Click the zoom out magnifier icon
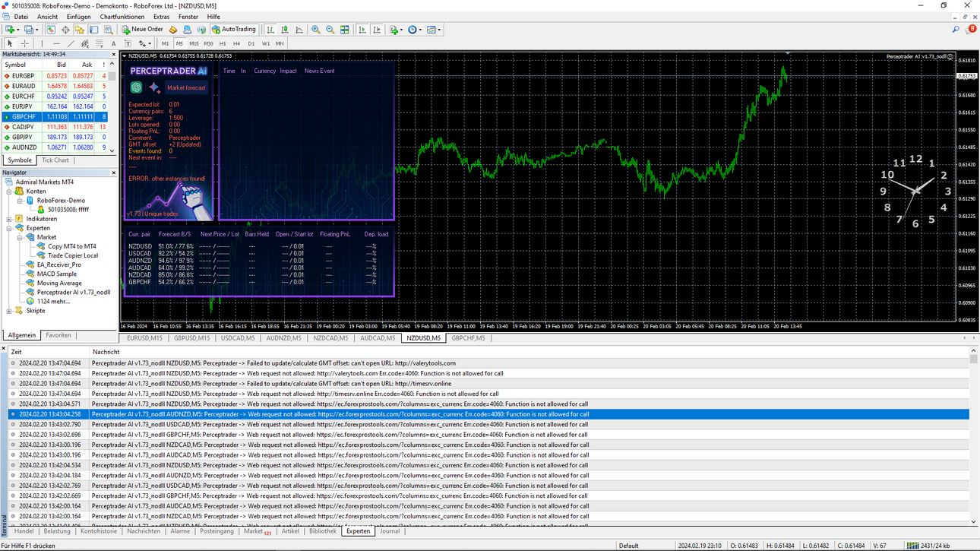980x551 pixels. pyautogui.click(x=330, y=30)
